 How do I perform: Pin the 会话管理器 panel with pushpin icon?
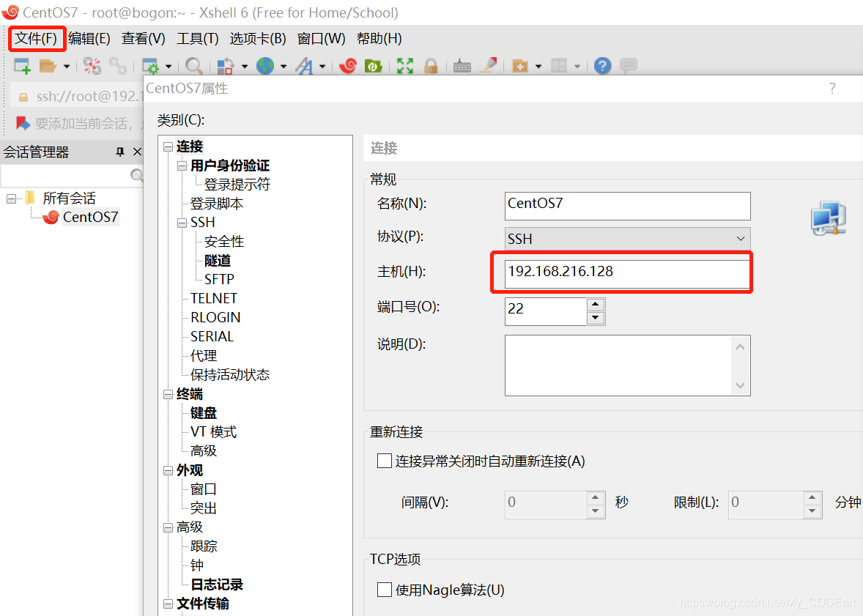[x=120, y=152]
